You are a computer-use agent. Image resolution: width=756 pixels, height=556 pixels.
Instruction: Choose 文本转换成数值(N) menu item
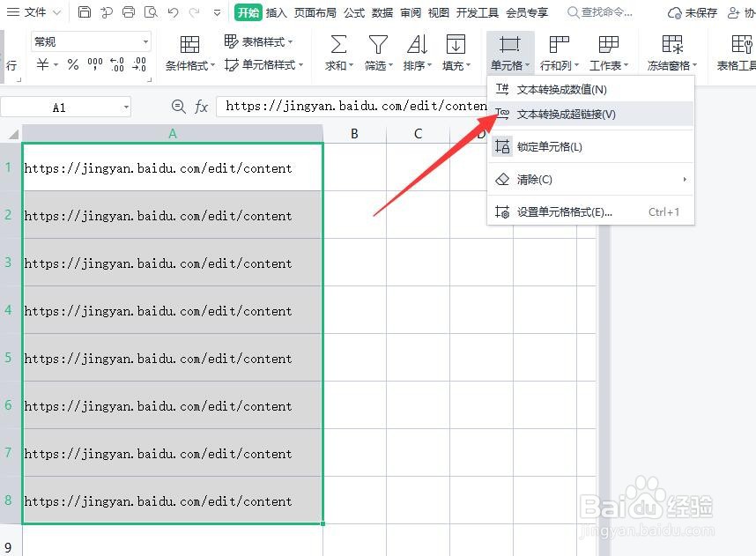point(590,89)
